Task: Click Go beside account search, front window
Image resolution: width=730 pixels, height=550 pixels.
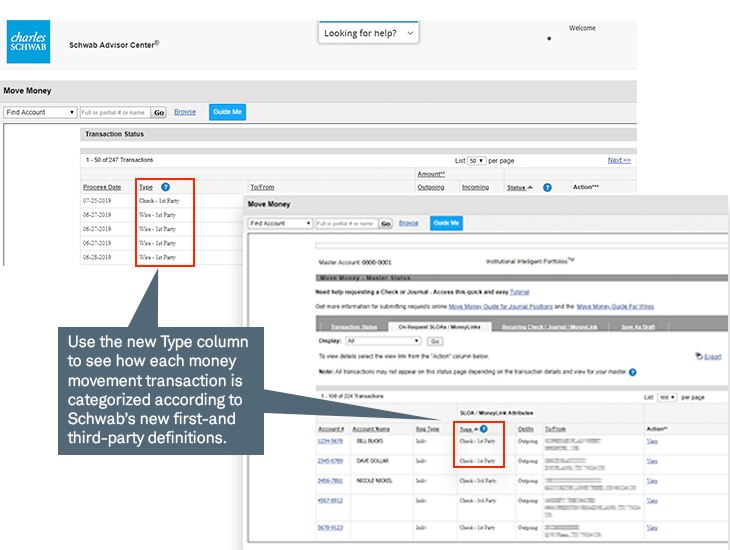Action: coord(385,224)
